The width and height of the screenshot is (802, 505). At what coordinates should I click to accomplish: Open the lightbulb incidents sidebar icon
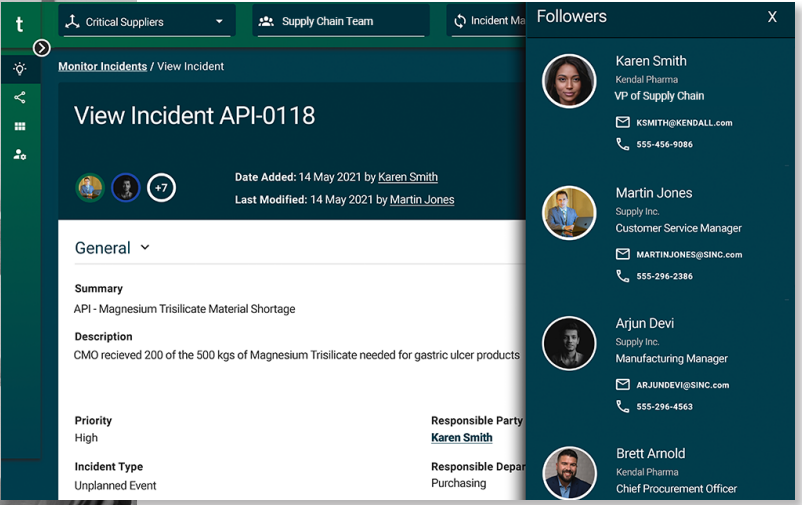click(x=20, y=69)
